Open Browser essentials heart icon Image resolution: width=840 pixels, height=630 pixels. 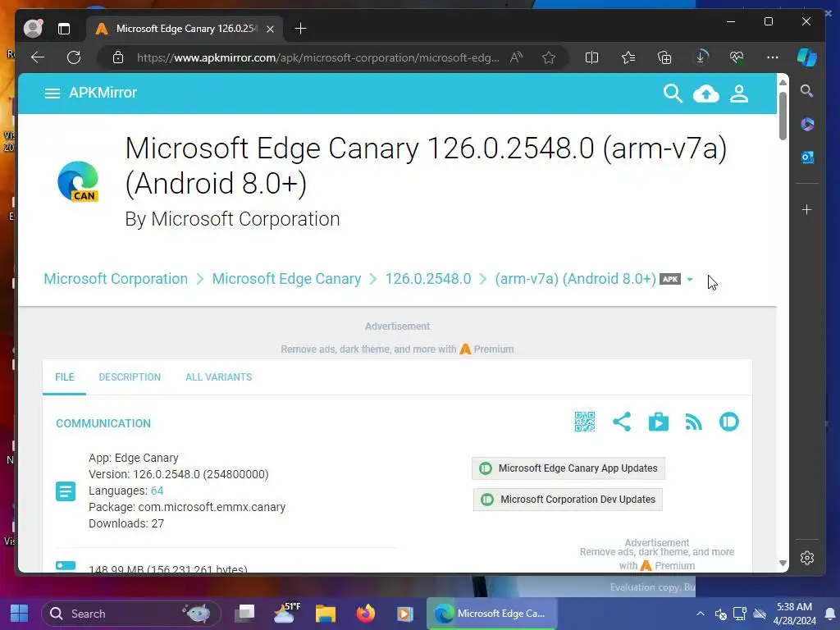point(737,57)
